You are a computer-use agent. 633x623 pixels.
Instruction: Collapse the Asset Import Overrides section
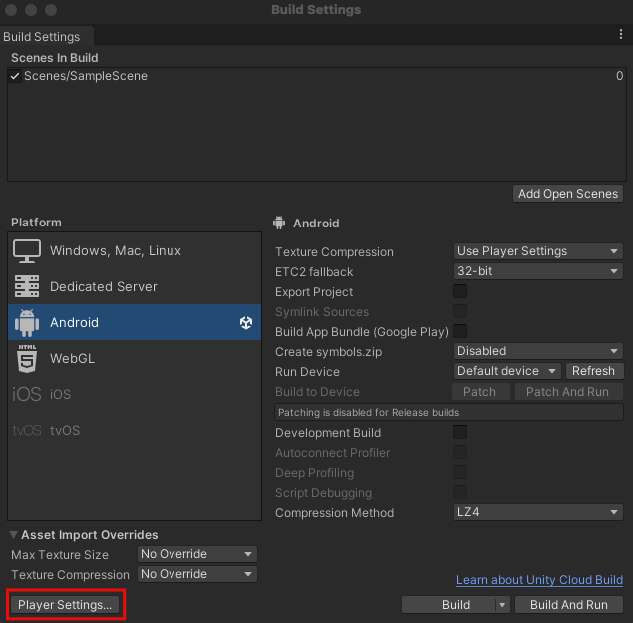click(13, 535)
